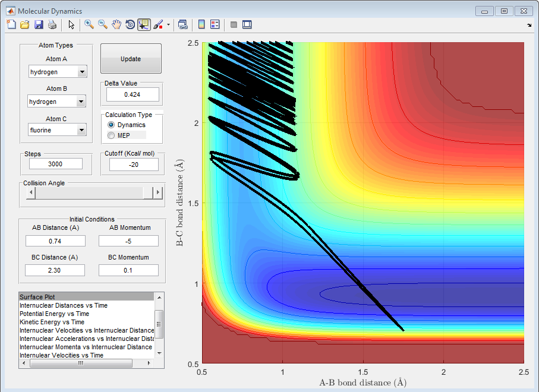Click the Collision Angle slider right arrow
This screenshot has width=539, height=392.
(157, 193)
